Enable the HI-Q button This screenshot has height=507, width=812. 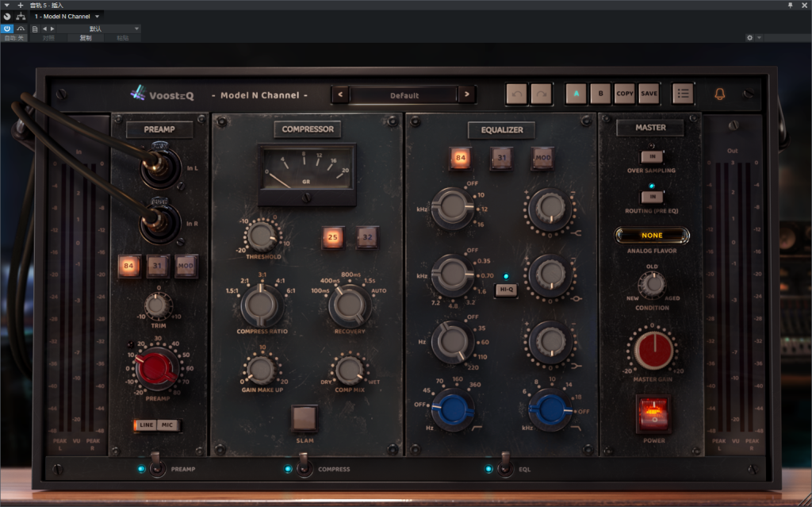coord(506,290)
